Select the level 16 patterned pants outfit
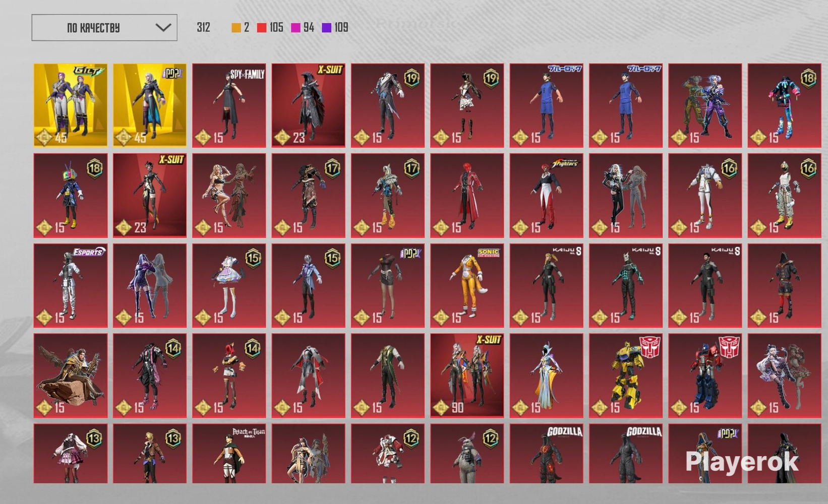This screenshot has width=828, height=504. pyautogui.click(x=785, y=196)
